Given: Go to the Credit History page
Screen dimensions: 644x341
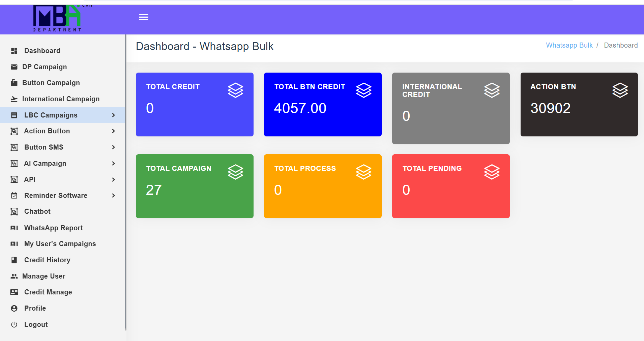Looking at the screenshot, I should click(x=63, y=260).
